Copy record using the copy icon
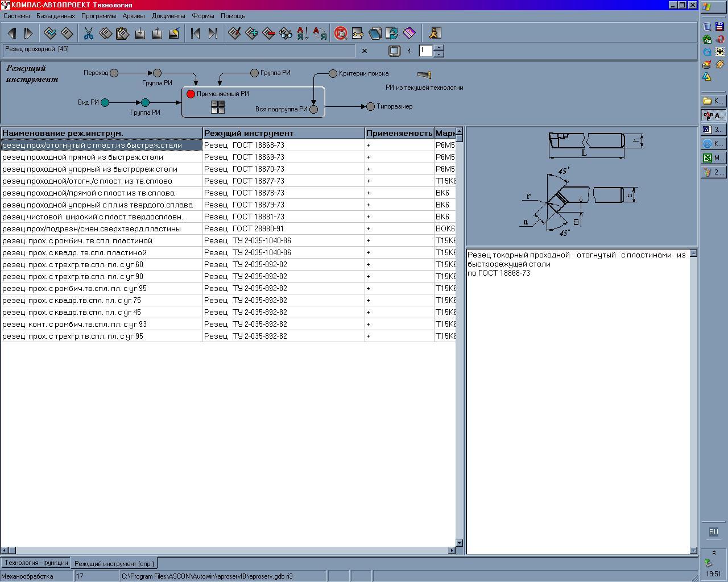Image resolution: width=728 pixels, height=582 pixels. click(105, 33)
